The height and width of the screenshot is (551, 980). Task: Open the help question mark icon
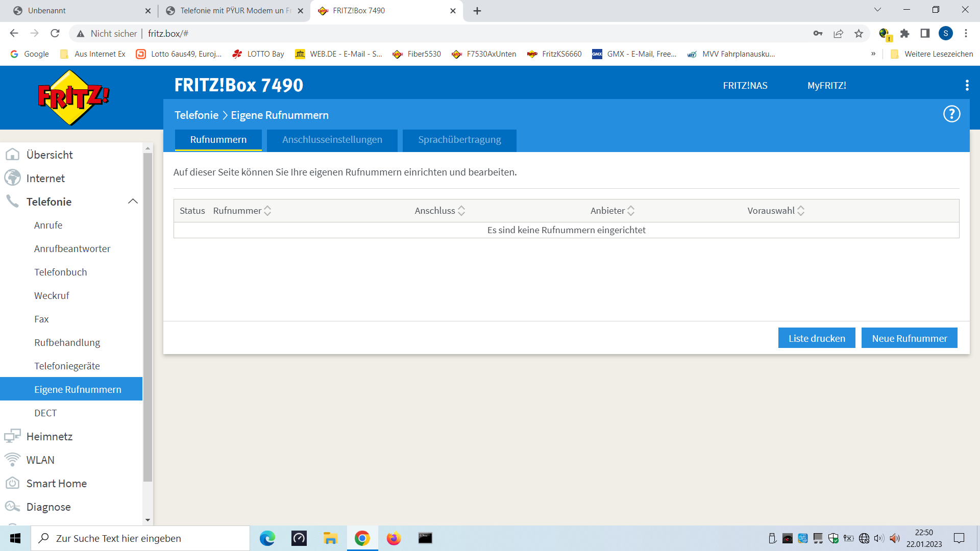[951, 114]
